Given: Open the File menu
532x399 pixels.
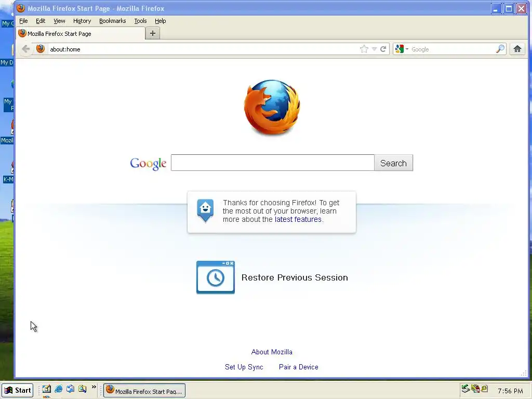Looking at the screenshot, I should click(x=23, y=21).
